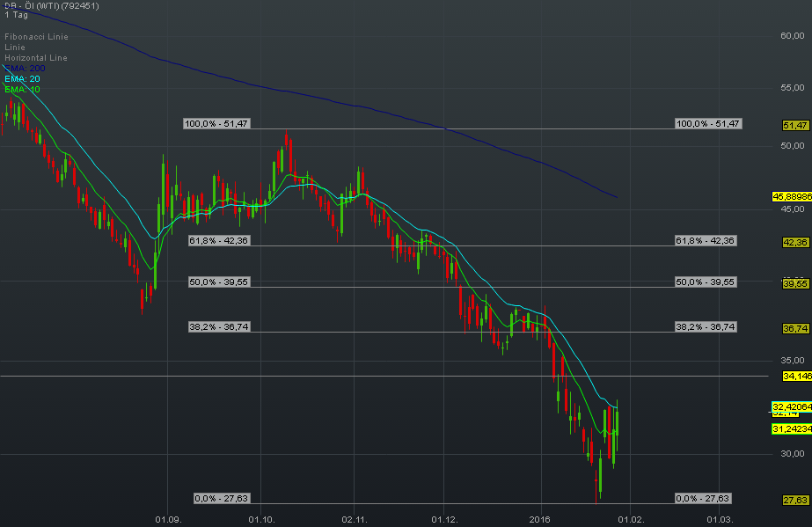This screenshot has width=812, height=527.
Task: Select the Linie drawing tool
Action: [x=13, y=47]
